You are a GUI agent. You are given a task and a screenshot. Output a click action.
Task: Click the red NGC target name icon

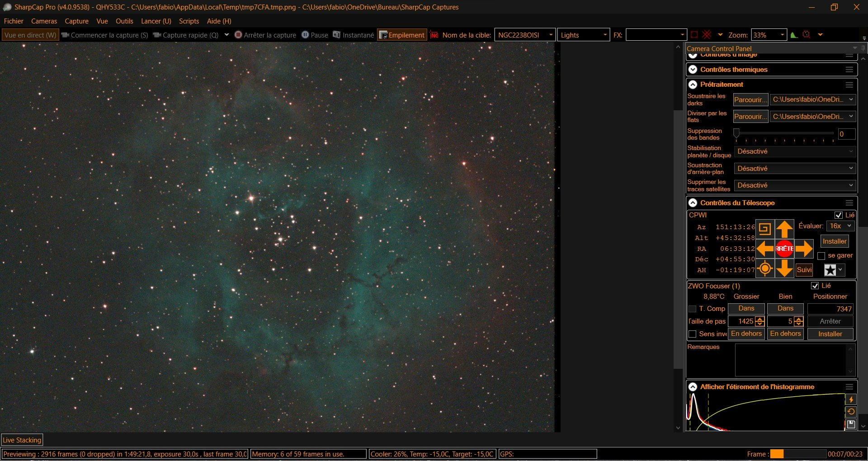pyautogui.click(x=434, y=35)
